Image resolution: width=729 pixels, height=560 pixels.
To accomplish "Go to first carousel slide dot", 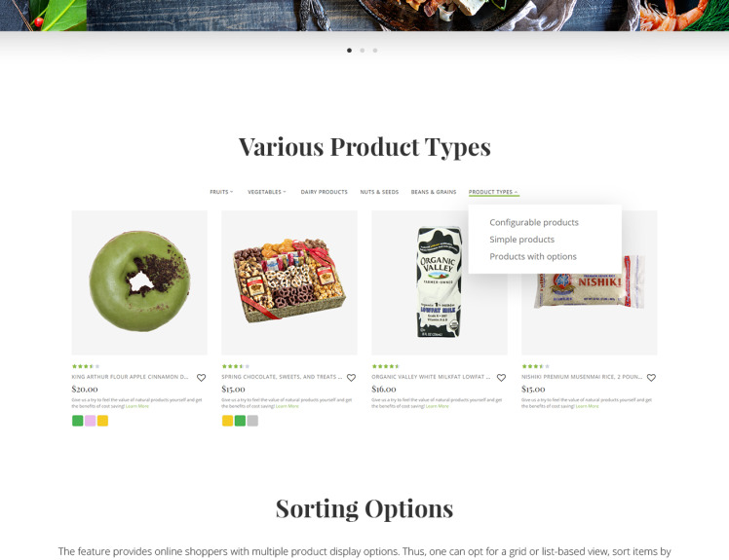I will pyautogui.click(x=349, y=51).
